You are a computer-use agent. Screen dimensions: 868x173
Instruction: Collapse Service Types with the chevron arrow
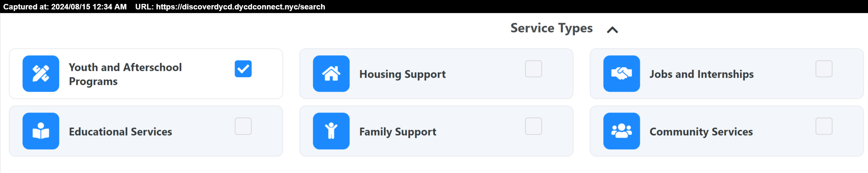[x=613, y=30]
